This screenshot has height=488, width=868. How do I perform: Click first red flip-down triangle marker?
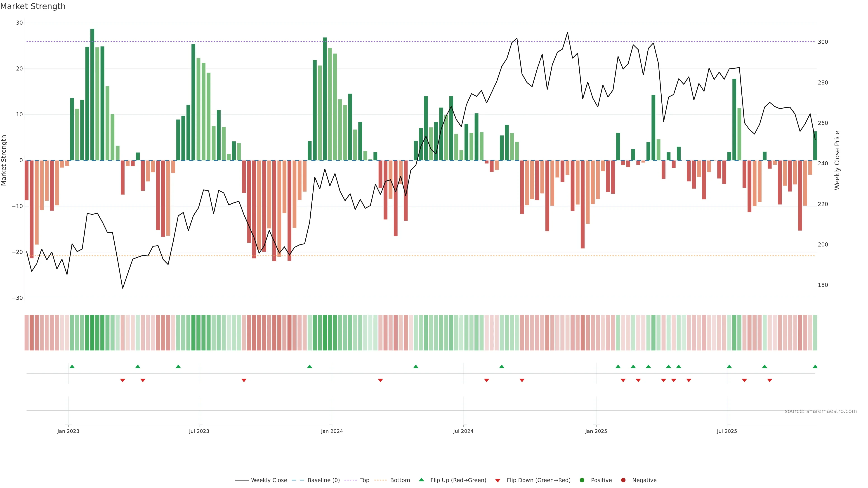point(123,380)
